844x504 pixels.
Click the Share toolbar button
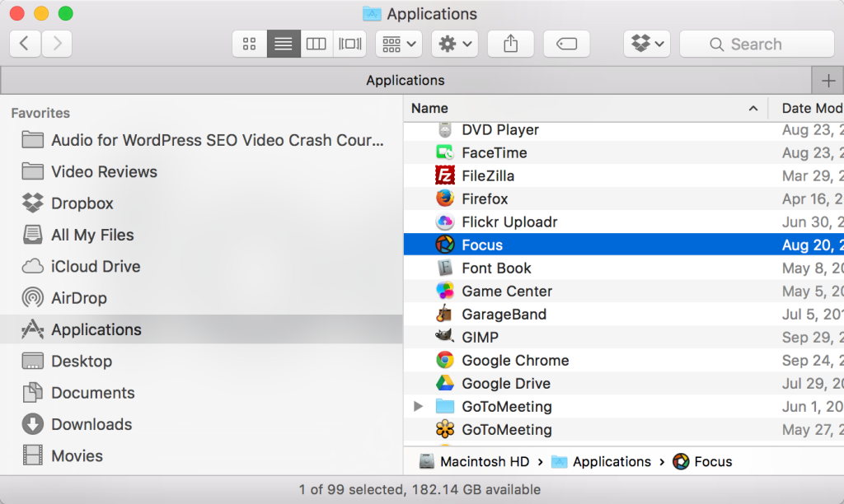(x=511, y=44)
